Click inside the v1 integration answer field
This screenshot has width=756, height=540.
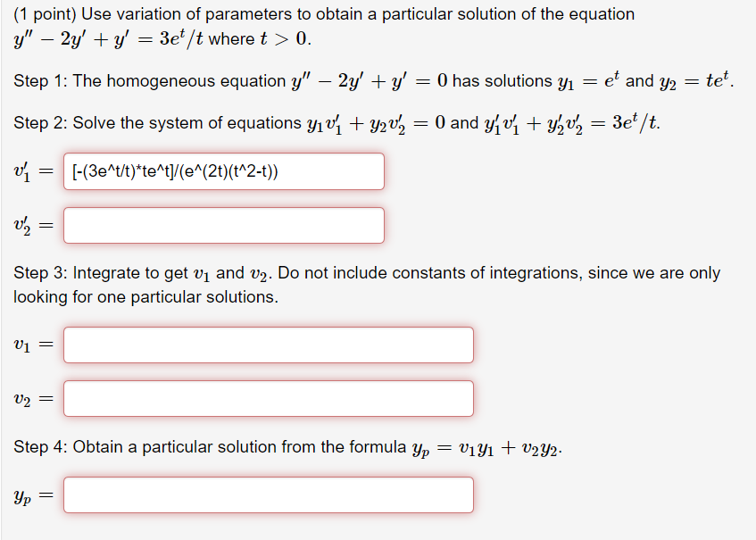[x=268, y=345]
